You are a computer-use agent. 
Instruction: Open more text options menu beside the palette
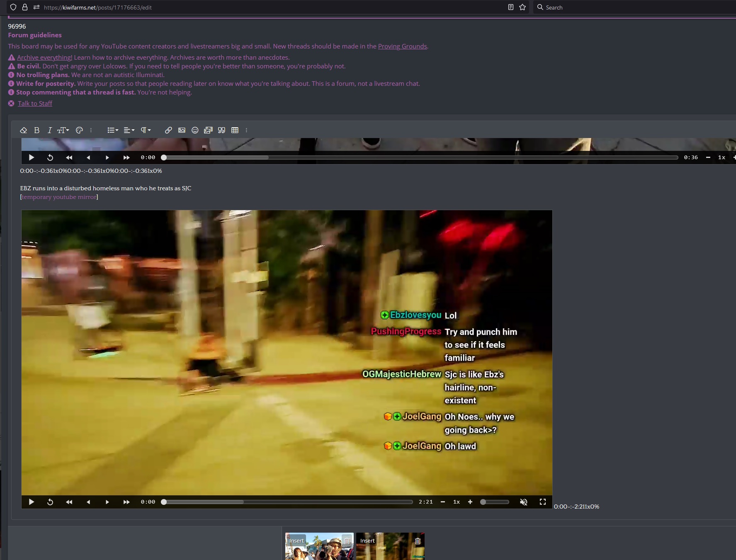(x=91, y=130)
